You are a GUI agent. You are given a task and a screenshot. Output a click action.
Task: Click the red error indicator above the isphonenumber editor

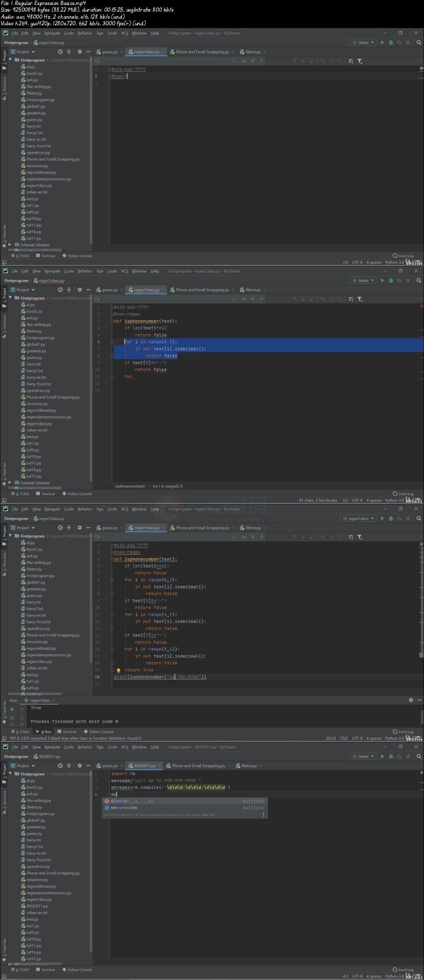pyautogui.click(x=422, y=306)
